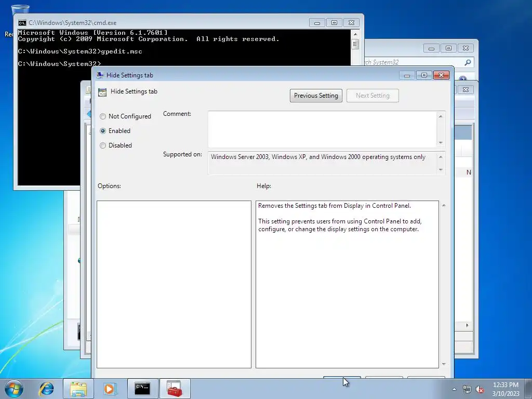Close the System32 Explorer window
This screenshot has height=399, width=532.
pyautogui.click(x=466, y=48)
